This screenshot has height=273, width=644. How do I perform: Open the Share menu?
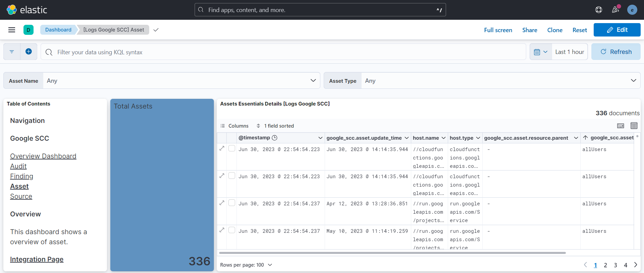click(529, 30)
